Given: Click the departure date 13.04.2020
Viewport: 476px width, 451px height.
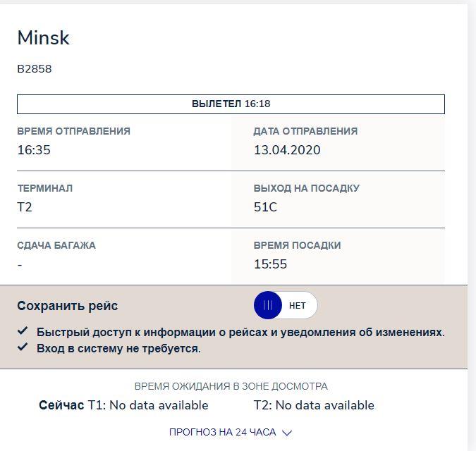Looking at the screenshot, I should [287, 150].
